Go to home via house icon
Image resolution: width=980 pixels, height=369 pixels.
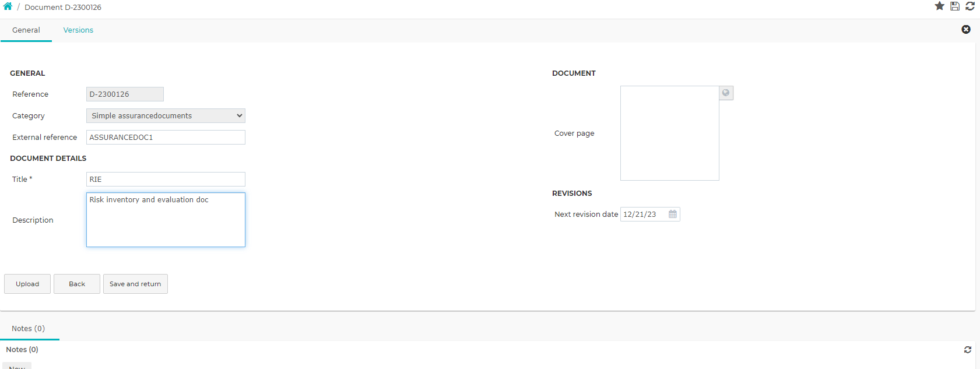click(8, 6)
